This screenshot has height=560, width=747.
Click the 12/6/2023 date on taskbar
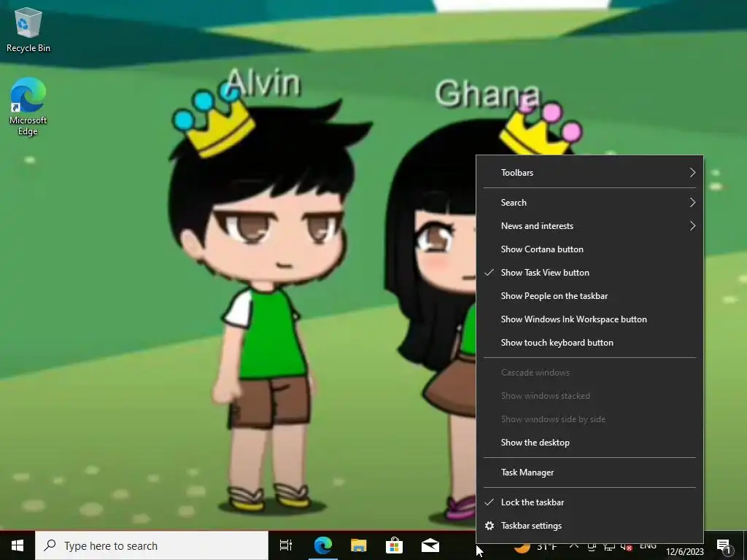(x=684, y=552)
